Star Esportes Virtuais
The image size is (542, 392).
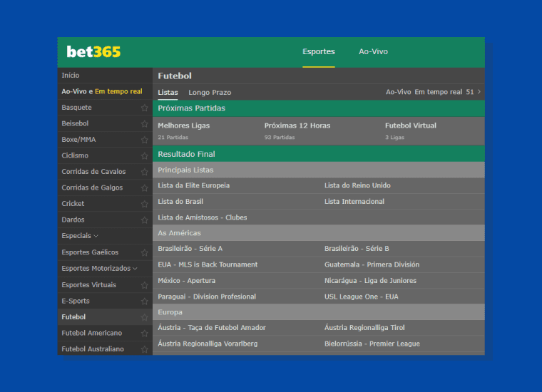click(145, 285)
